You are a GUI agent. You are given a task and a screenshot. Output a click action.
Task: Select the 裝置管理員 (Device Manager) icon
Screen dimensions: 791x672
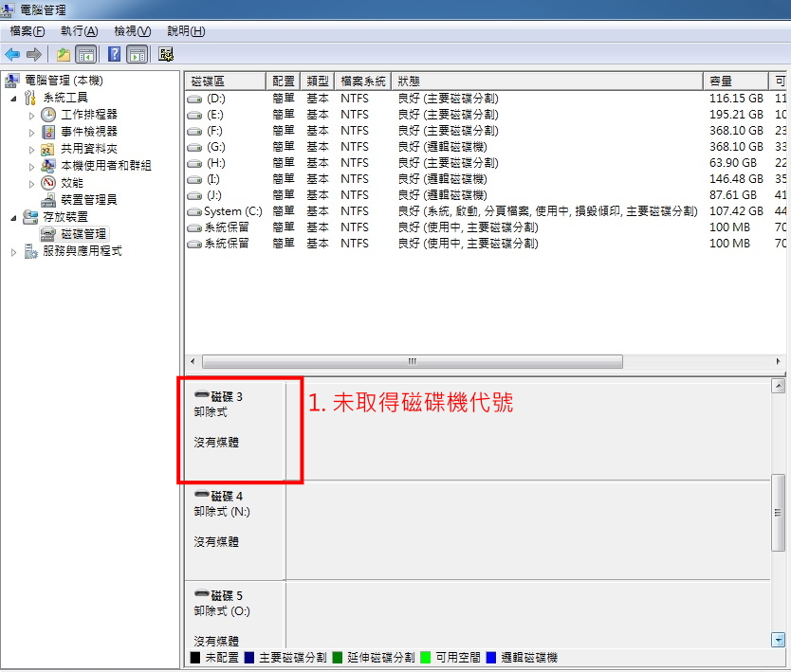48,199
